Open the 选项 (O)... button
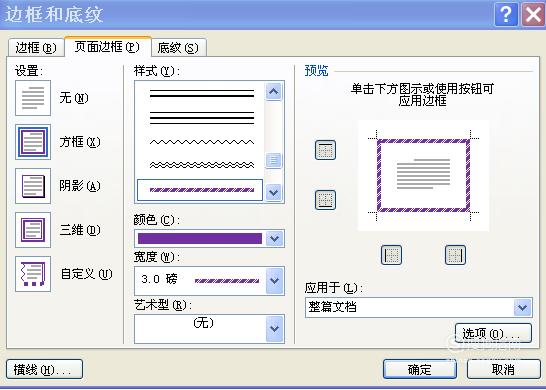Viewport: 546px width, 390px height. (493, 334)
